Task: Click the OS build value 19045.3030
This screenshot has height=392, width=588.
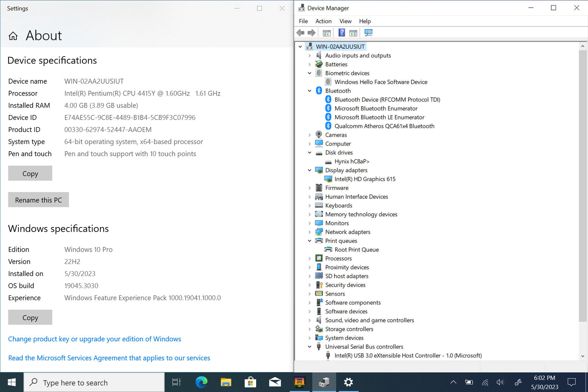Action: (81, 285)
